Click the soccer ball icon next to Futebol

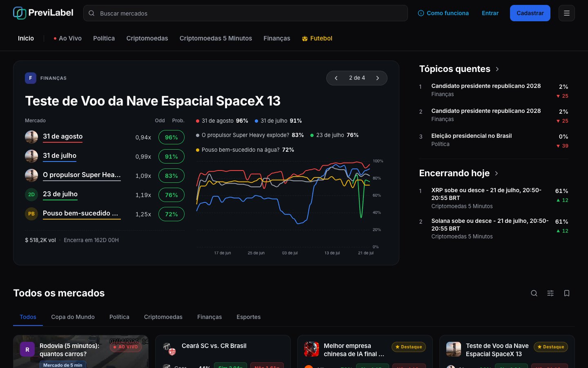point(305,39)
